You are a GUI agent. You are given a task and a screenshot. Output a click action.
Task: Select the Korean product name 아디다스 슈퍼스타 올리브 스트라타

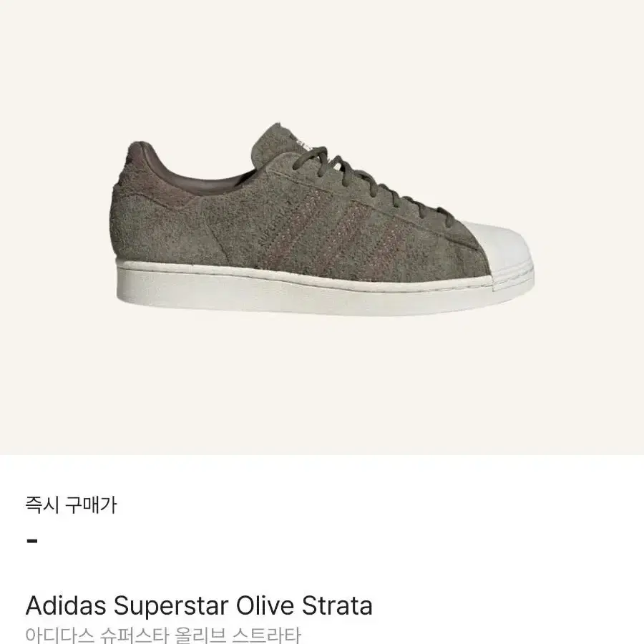[x=163, y=635]
